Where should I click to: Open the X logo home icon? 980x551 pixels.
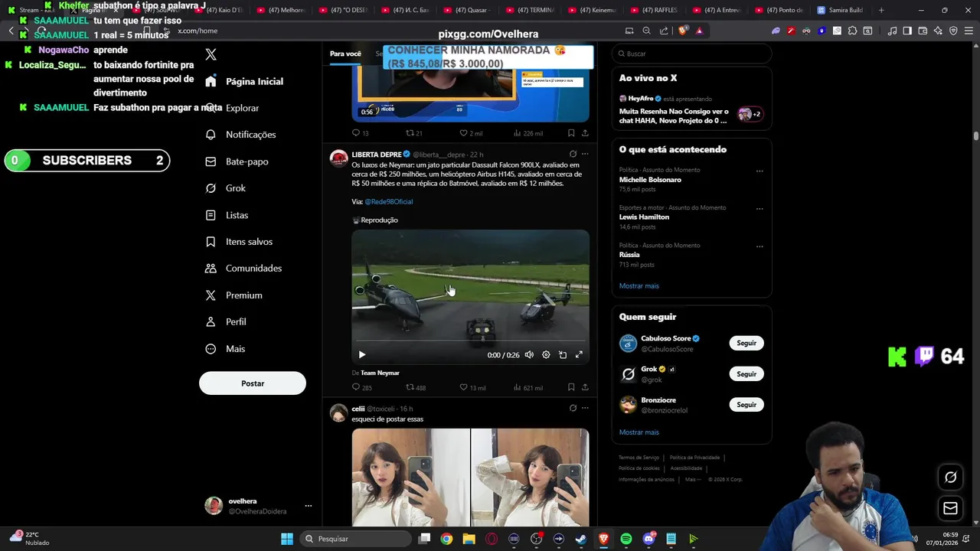point(211,54)
